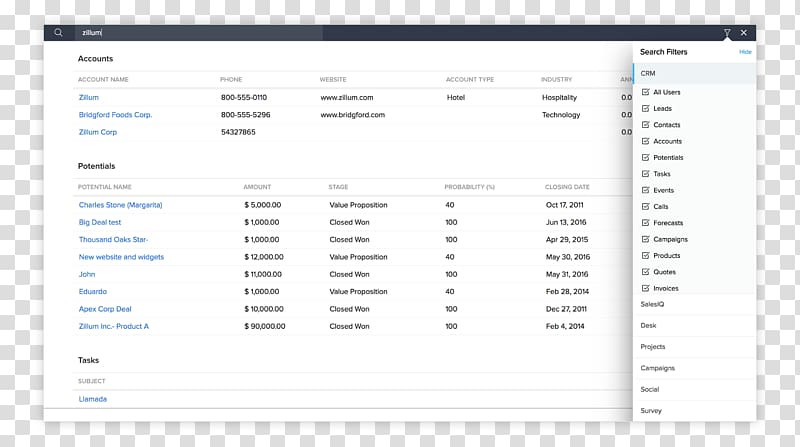Toggle the Quotes checkbox
The width and height of the screenshot is (800, 447).
coord(645,271)
